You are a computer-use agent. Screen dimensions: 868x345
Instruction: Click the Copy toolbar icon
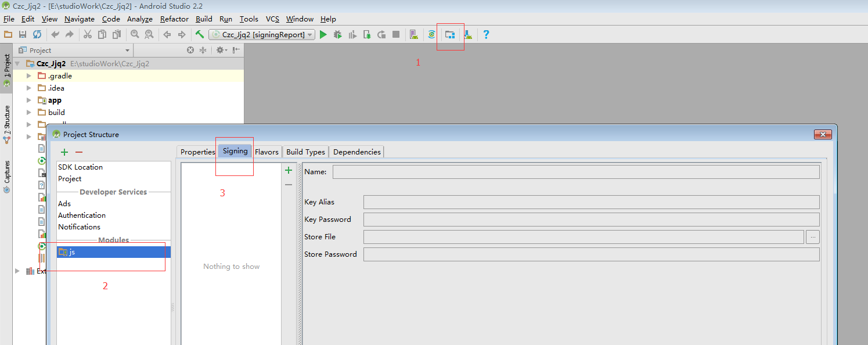pyautogui.click(x=102, y=35)
